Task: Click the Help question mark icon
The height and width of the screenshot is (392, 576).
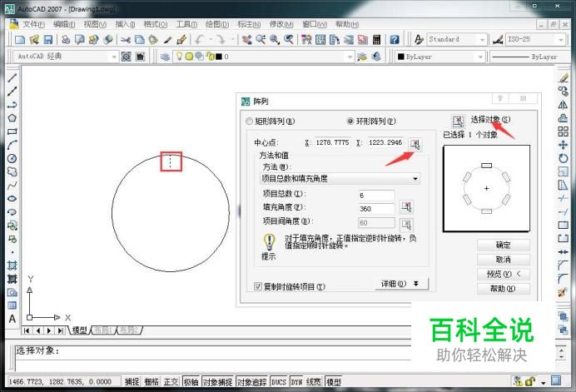Action: pyautogui.click(x=395, y=39)
